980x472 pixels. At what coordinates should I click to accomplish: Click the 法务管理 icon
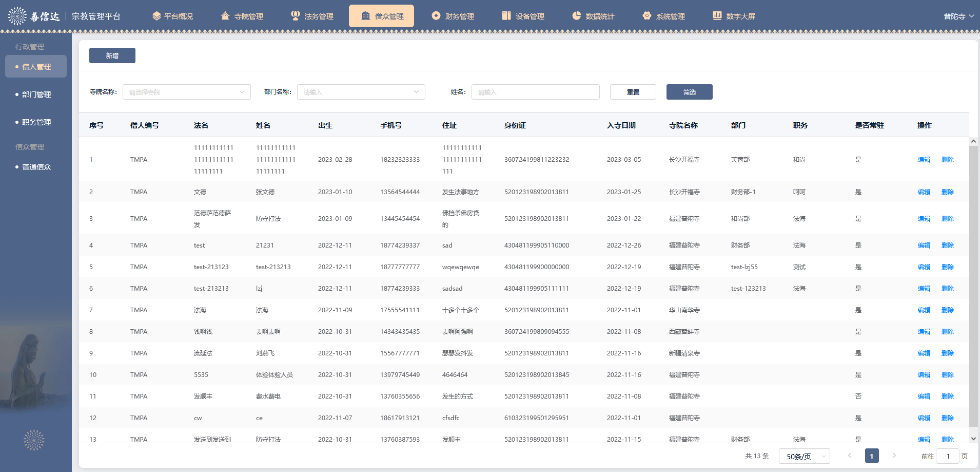(295, 16)
